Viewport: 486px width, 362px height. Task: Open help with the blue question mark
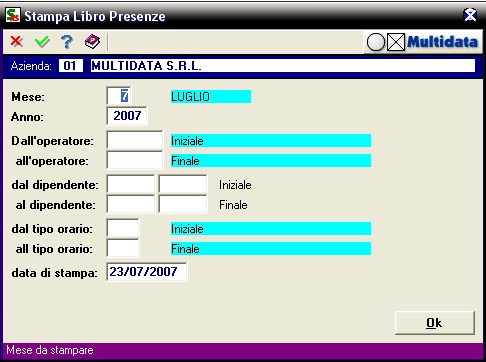[67, 42]
